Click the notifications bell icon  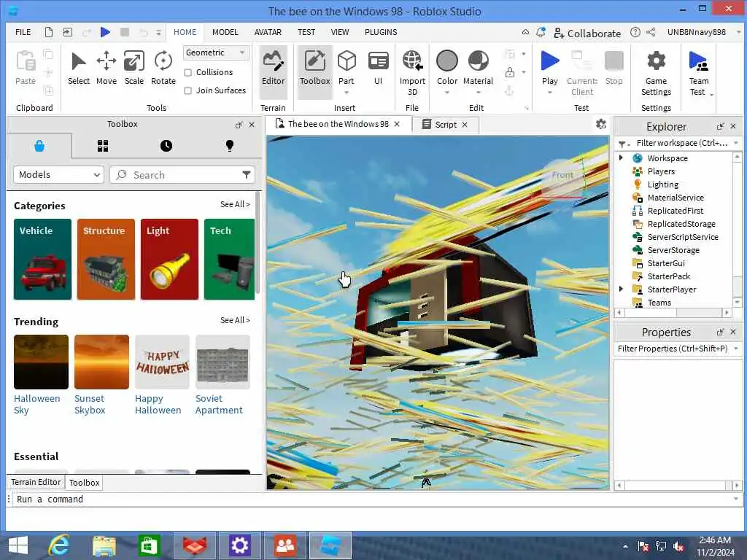541,32
